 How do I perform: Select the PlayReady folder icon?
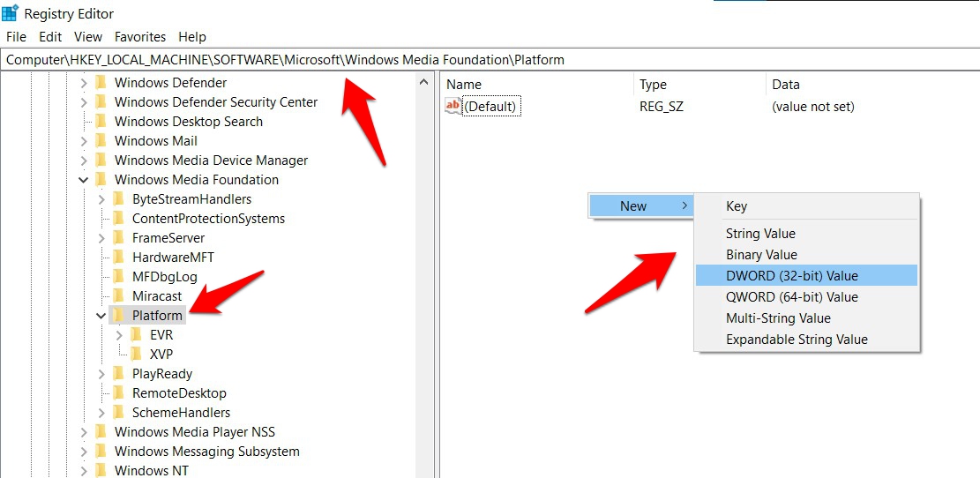(118, 374)
